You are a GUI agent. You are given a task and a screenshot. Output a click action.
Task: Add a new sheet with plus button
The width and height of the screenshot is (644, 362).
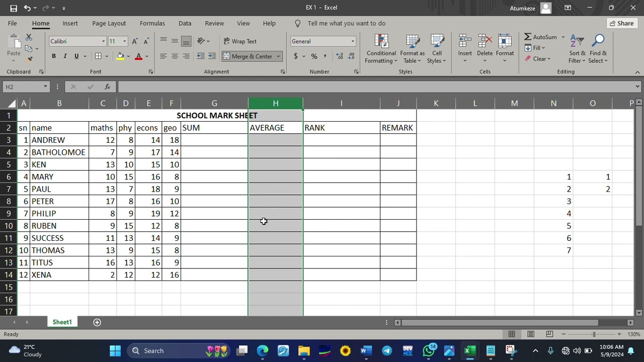point(97,322)
